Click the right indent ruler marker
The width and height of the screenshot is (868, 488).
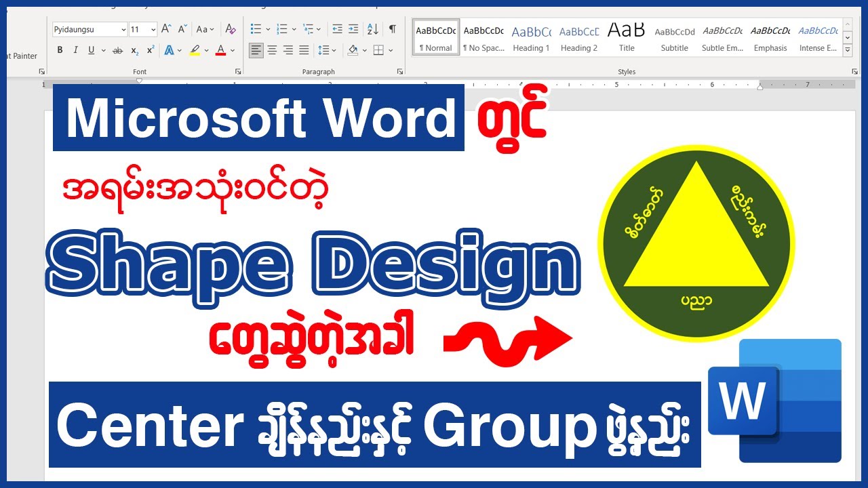pyautogui.click(x=759, y=87)
